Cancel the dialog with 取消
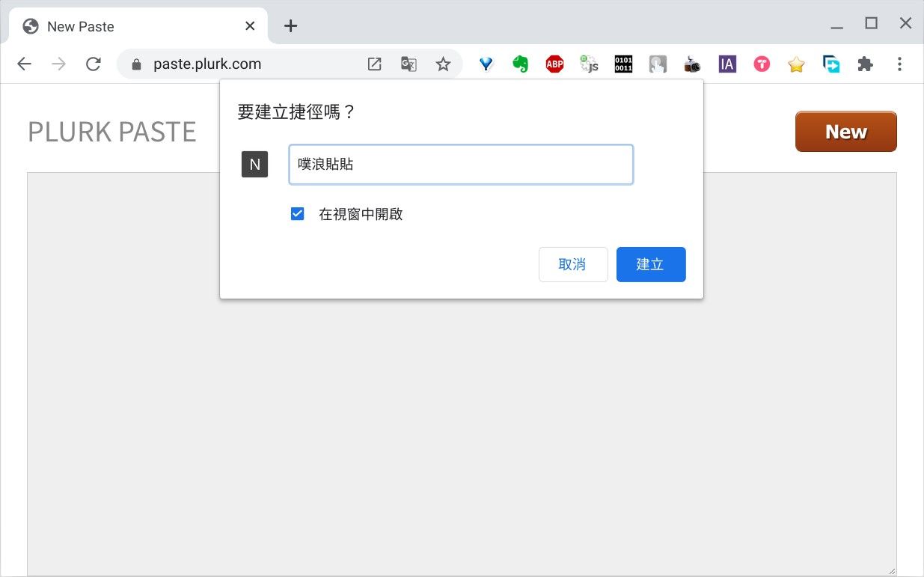 coord(572,264)
